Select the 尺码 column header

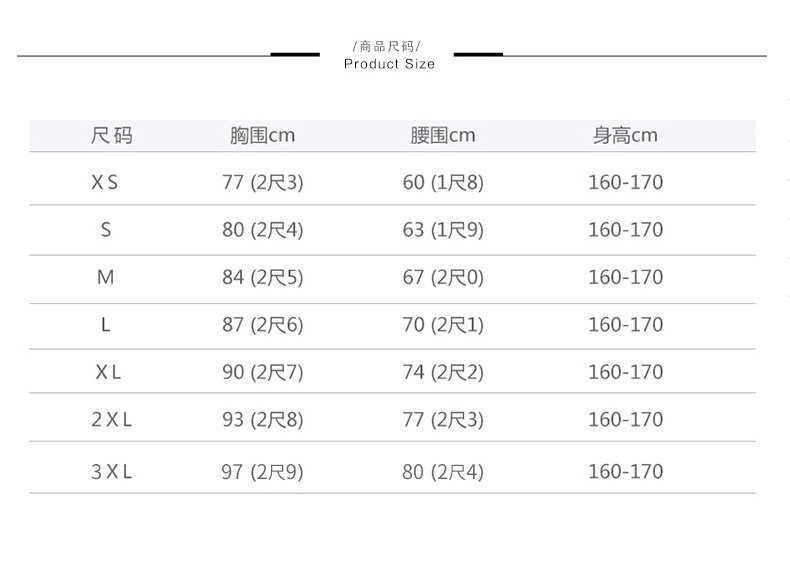(111, 135)
